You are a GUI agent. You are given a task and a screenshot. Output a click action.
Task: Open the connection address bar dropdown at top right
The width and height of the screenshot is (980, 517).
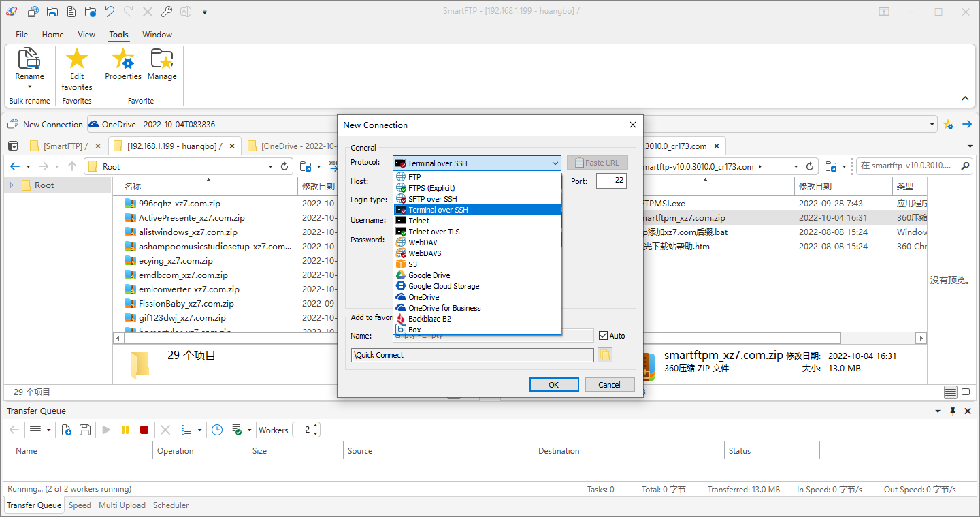tap(932, 125)
